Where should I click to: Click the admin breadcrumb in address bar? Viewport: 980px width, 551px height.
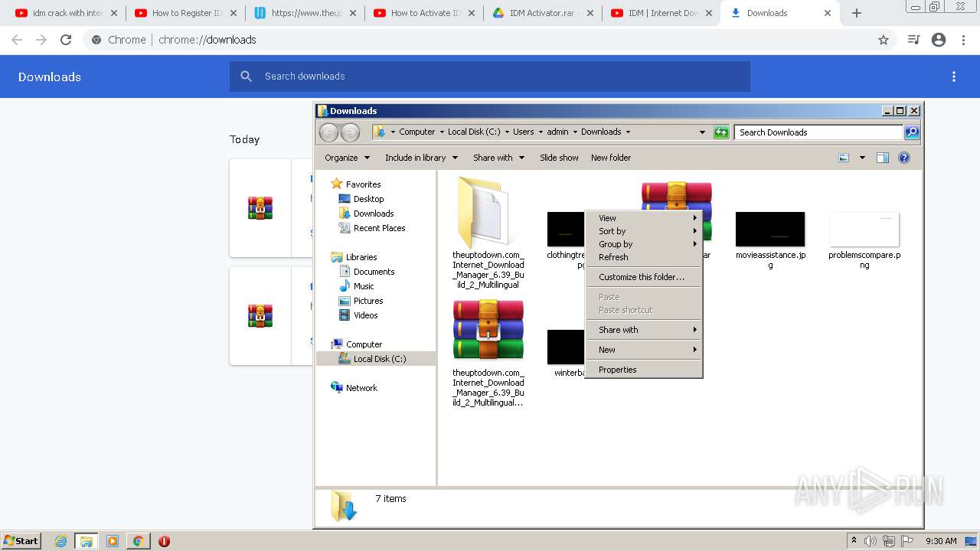pos(557,132)
